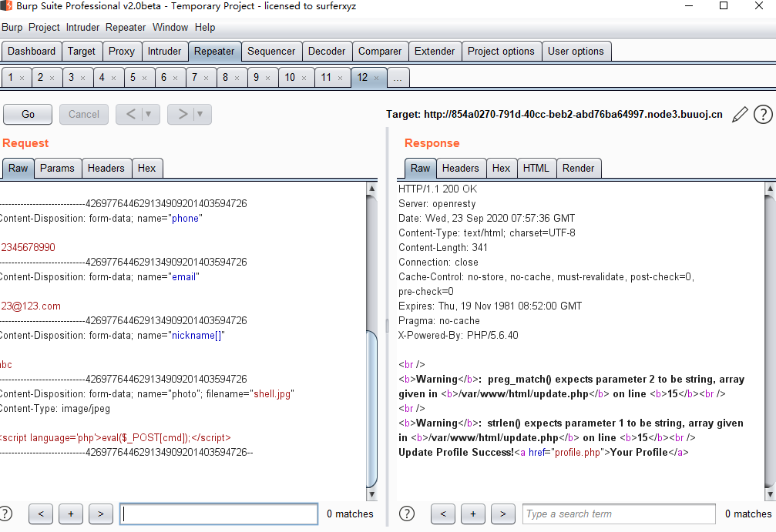
Task: Send the request with Go
Action: (28, 114)
